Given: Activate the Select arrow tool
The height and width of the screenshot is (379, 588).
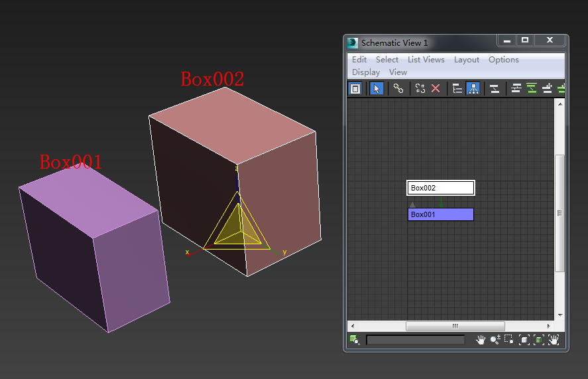Looking at the screenshot, I should pos(376,89).
